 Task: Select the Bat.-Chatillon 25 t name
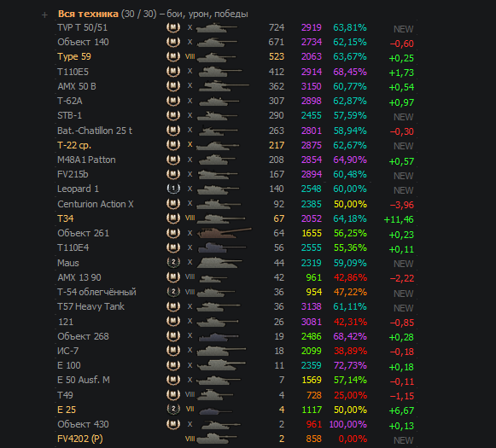click(95, 131)
